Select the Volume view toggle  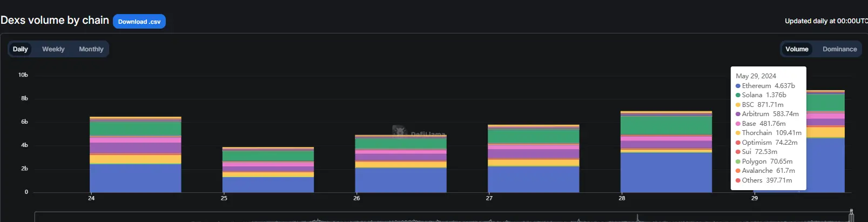click(x=797, y=49)
